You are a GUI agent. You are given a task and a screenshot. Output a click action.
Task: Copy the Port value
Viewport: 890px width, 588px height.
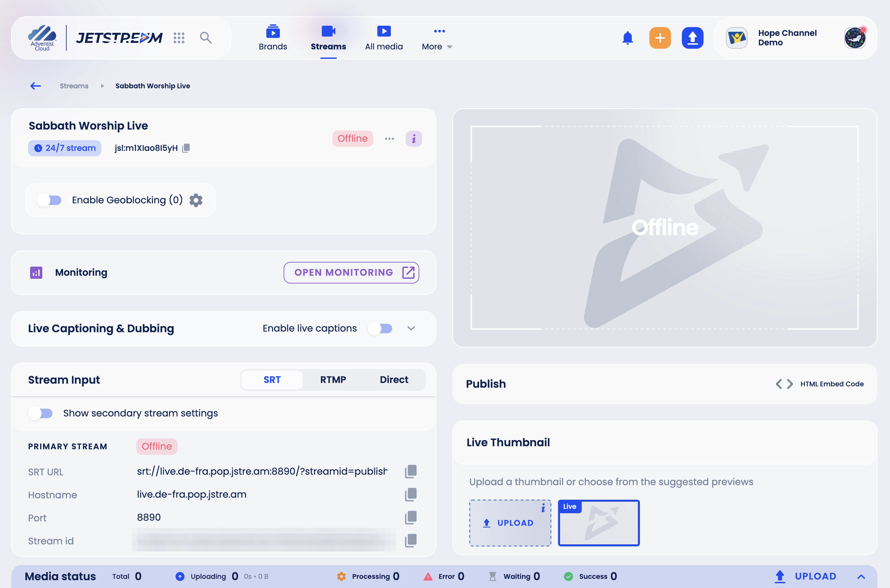click(x=411, y=518)
